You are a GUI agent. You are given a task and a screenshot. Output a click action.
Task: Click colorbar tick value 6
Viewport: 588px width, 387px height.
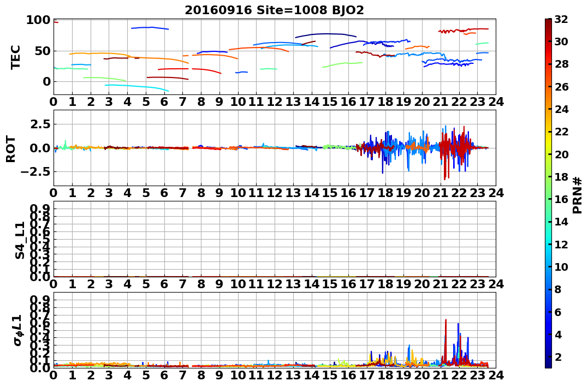coord(558,312)
